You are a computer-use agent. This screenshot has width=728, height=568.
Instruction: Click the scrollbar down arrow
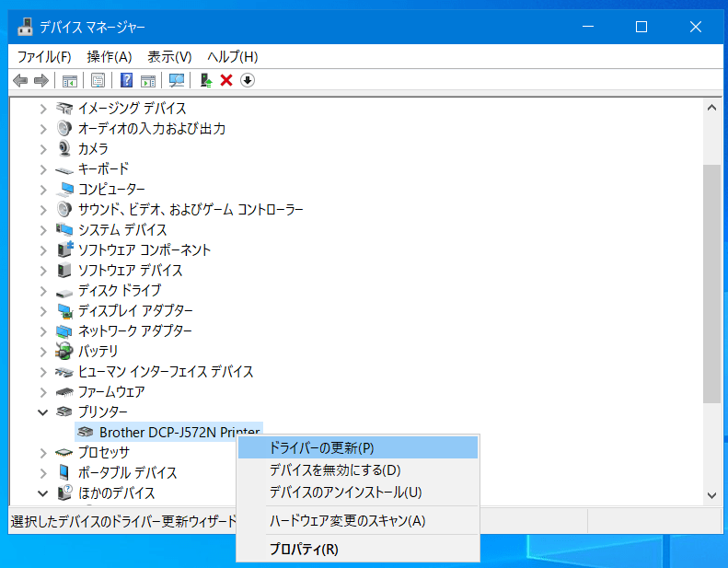[711, 495]
